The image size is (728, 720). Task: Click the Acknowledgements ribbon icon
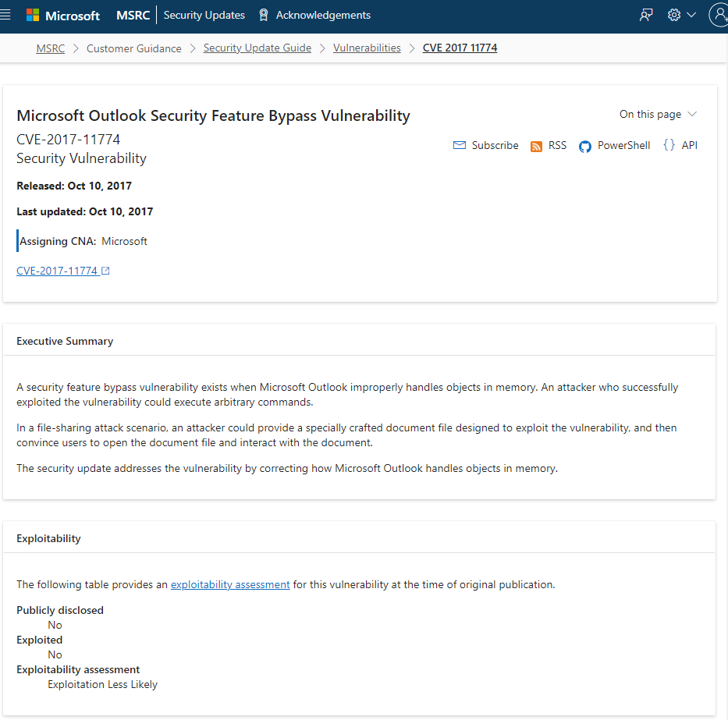click(x=264, y=16)
